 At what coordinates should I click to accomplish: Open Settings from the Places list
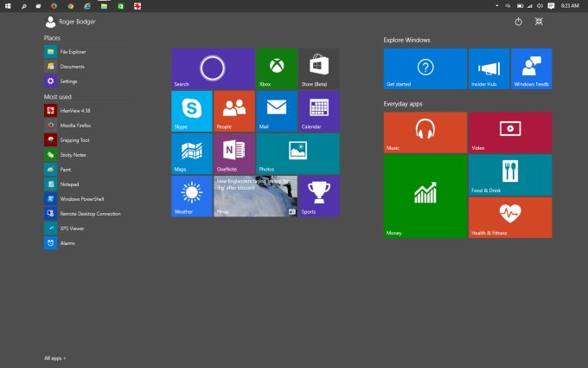coord(67,81)
